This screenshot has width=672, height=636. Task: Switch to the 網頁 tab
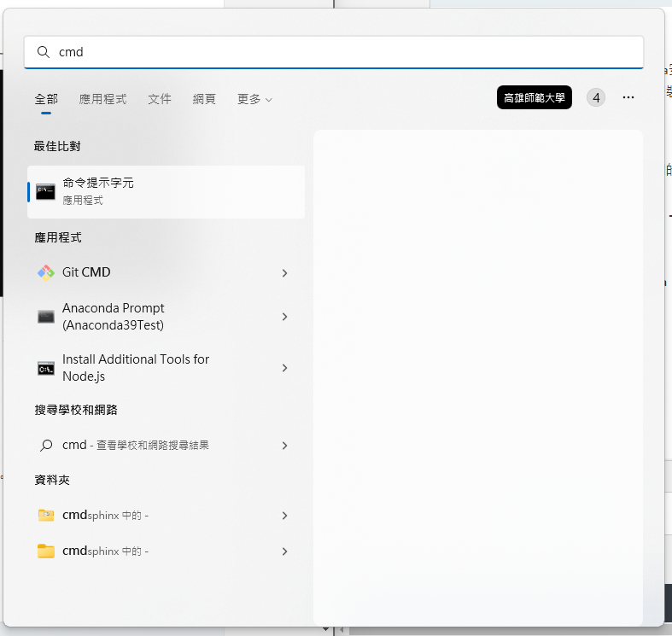click(x=204, y=99)
